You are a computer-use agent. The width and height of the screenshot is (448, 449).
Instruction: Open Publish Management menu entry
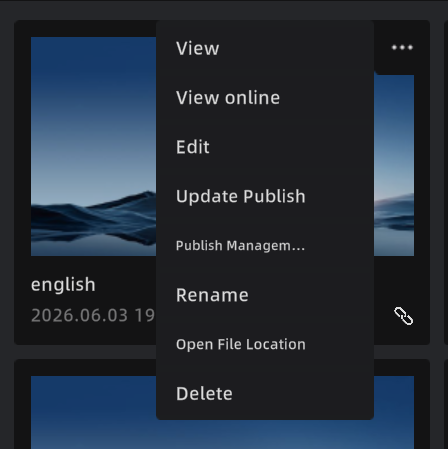point(265,246)
